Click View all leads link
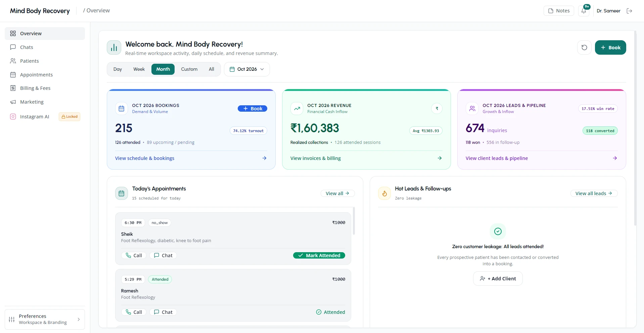This screenshot has width=644, height=333. pos(594,193)
